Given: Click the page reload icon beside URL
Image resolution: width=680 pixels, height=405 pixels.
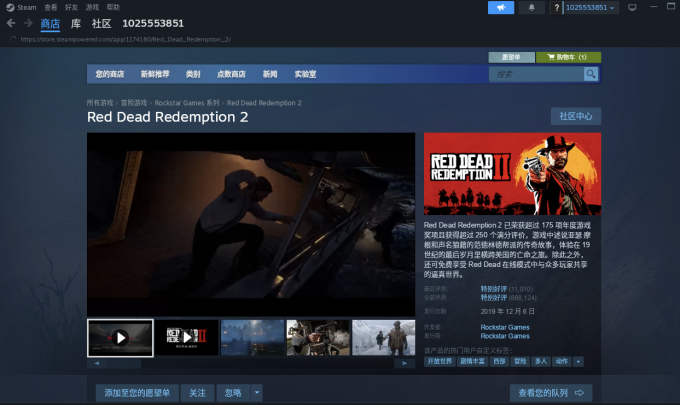Looking at the screenshot, I should click(13, 39).
